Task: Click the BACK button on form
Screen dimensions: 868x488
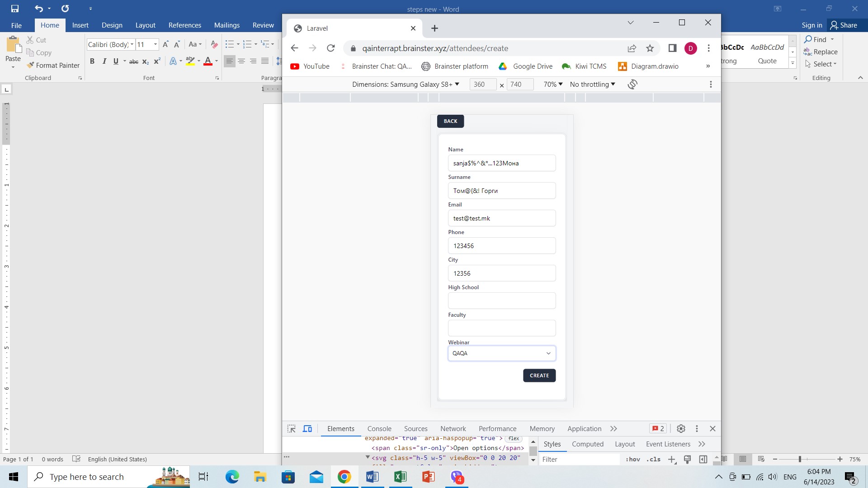Action: tap(450, 121)
